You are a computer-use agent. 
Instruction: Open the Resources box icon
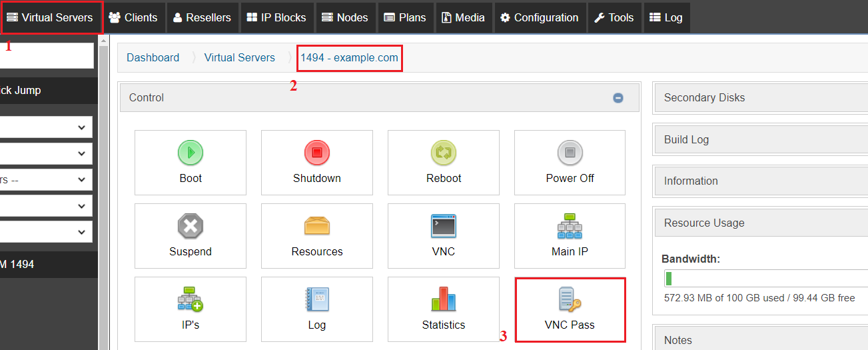[317, 227]
